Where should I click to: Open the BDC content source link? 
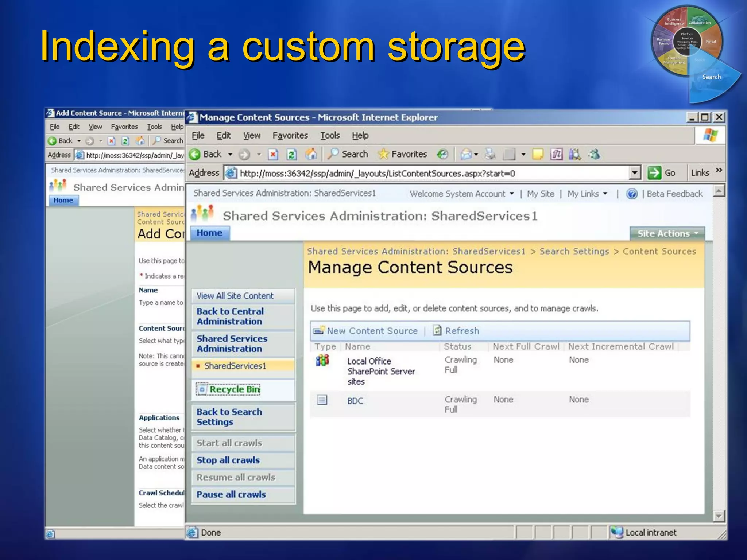pyautogui.click(x=355, y=401)
